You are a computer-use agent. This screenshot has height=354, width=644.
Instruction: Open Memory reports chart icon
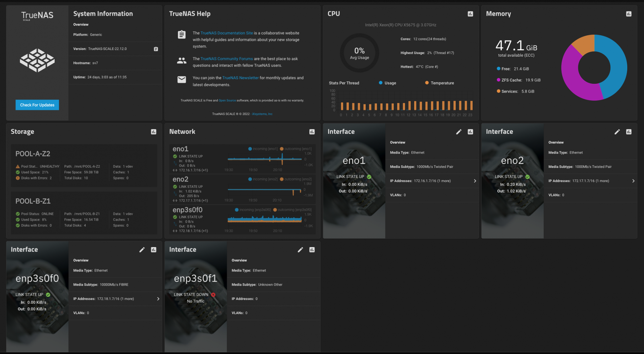629,14
